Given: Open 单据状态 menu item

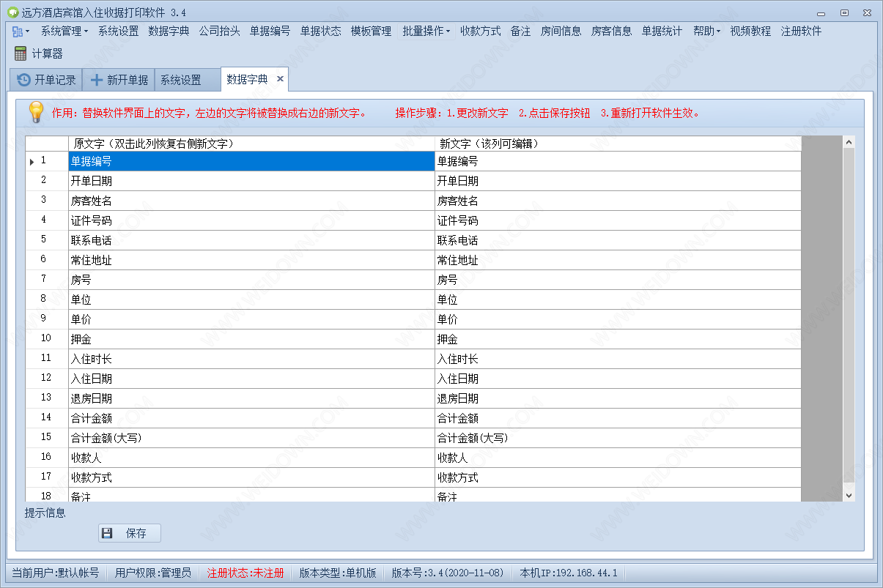Looking at the screenshot, I should click(x=320, y=31).
